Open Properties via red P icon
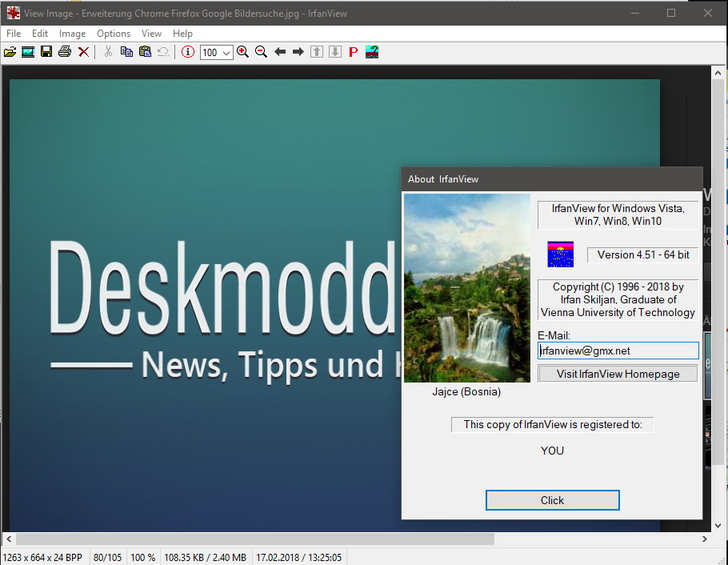The image size is (728, 565). (x=354, y=52)
